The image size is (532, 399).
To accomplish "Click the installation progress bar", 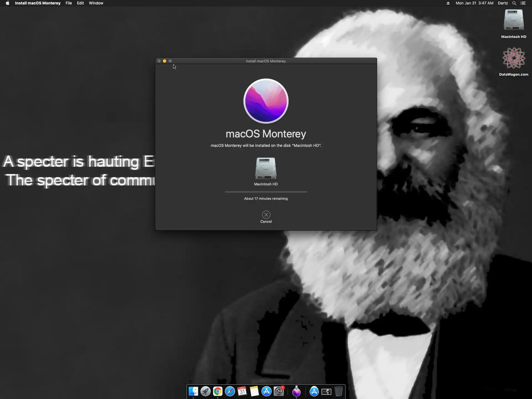I will pyautogui.click(x=266, y=192).
